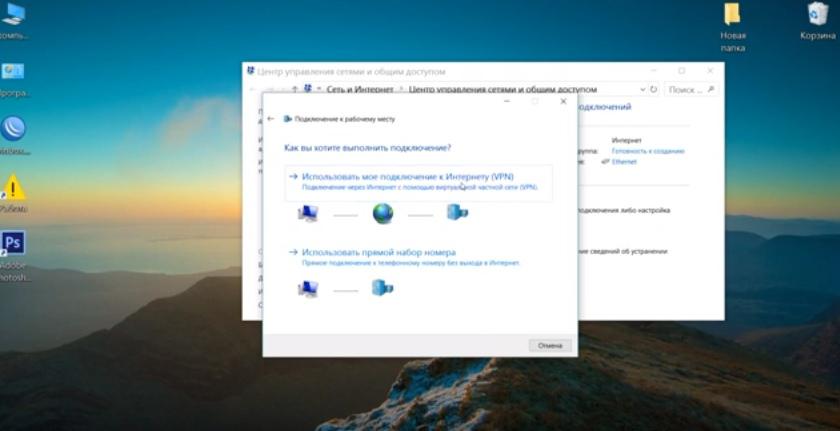Open the blue globe Winbox desktop shortcut

point(13,129)
